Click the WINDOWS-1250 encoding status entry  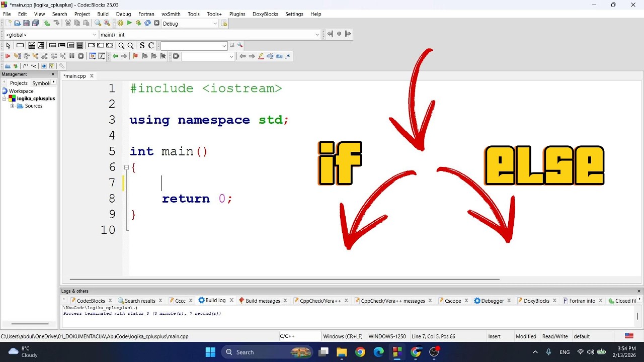click(387, 336)
